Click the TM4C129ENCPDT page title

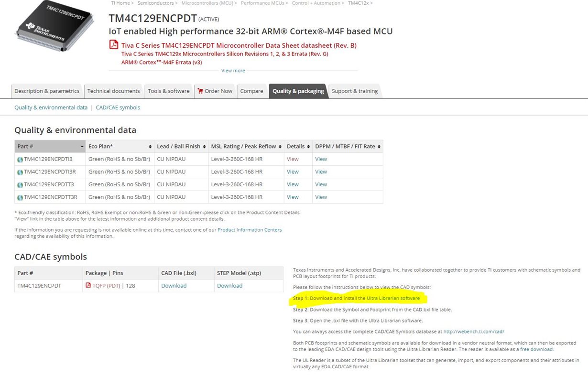[x=152, y=18]
